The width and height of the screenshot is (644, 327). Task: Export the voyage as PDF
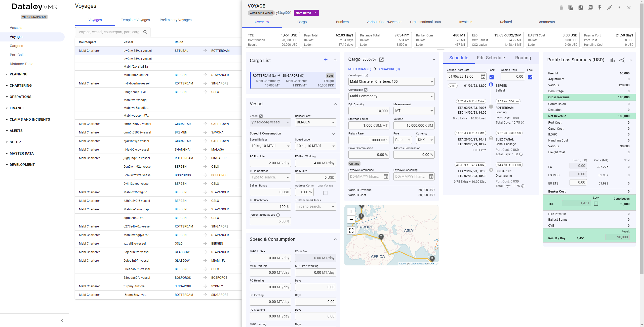coord(590,8)
